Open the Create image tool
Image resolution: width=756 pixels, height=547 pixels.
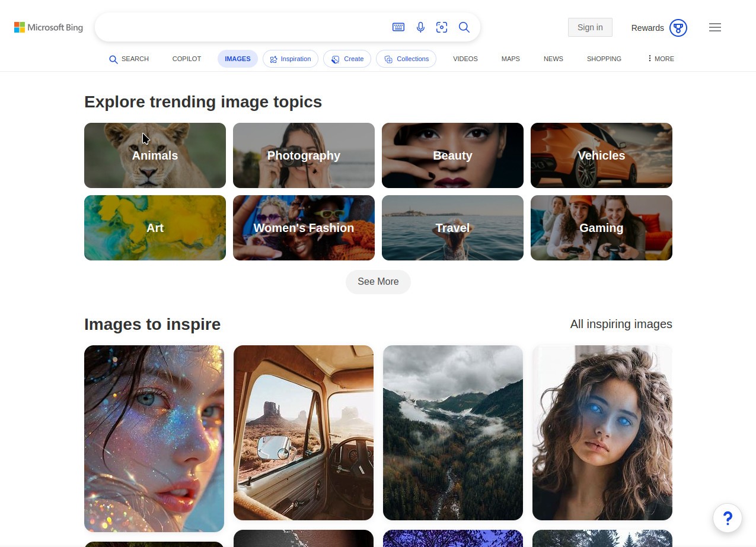(x=347, y=59)
